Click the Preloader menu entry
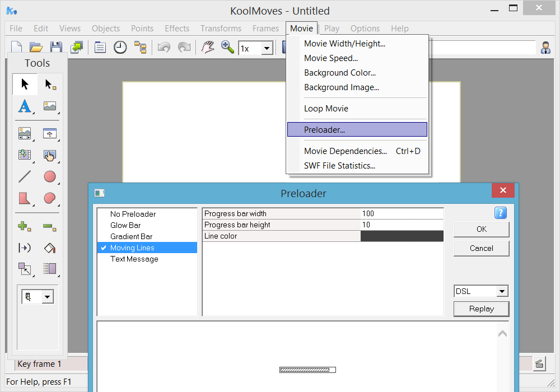Screen dimensions: 560x392 click(357, 129)
